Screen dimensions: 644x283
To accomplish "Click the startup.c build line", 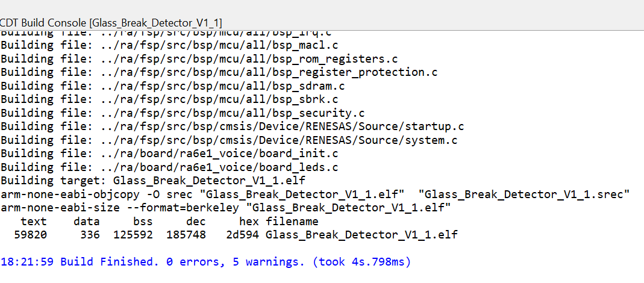I will (x=233, y=126).
